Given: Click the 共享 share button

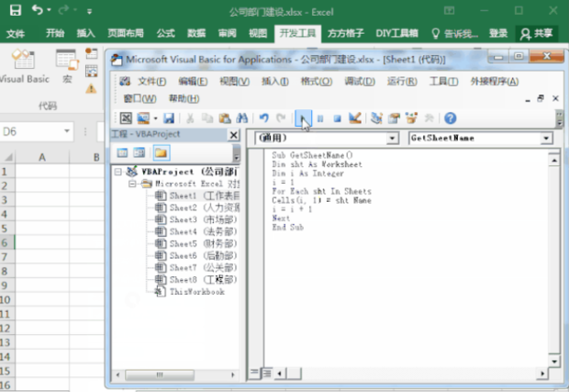Looking at the screenshot, I should 536,34.
